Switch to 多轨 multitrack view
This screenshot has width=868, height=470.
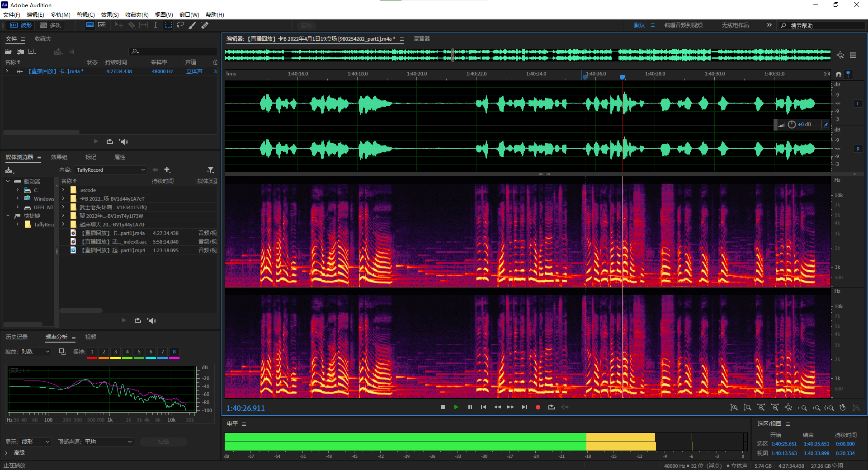(51, 25)
